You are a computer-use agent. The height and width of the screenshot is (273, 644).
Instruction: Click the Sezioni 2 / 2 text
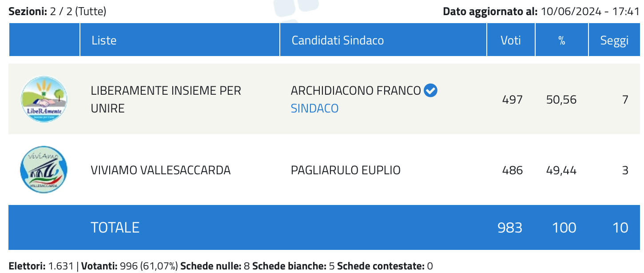tap(57, 12)
